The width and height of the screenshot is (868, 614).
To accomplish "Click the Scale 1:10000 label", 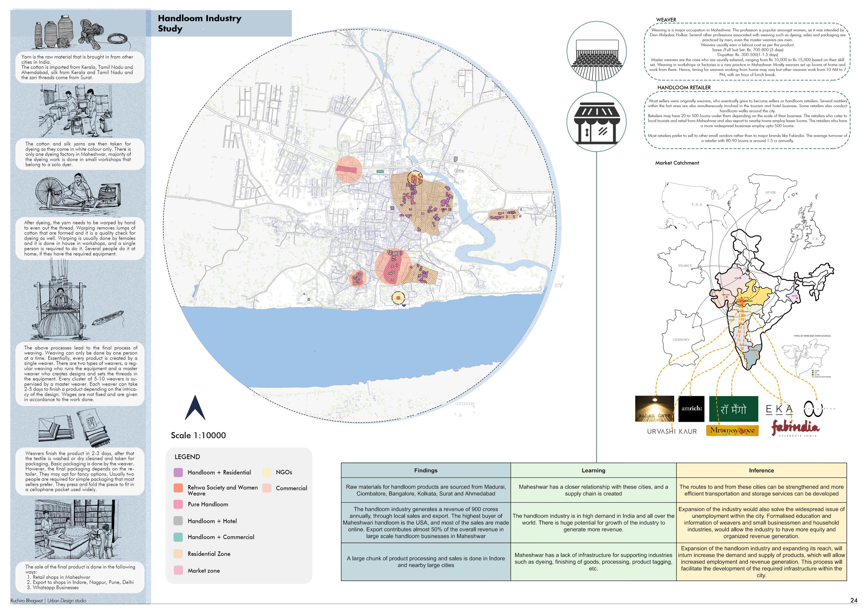I will [198, 435].
